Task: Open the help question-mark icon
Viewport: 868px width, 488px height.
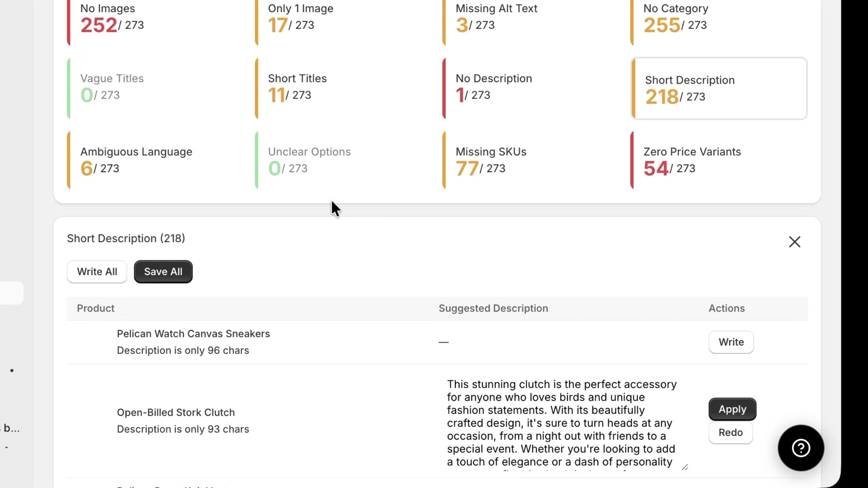Action: point(800,448)
